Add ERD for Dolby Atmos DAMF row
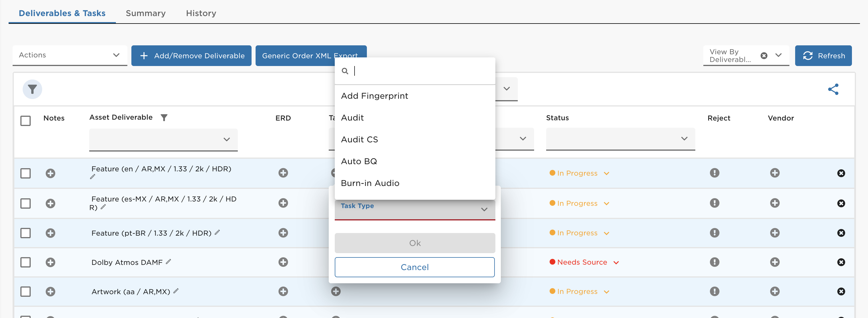868x318 pixels. point(283,262)
